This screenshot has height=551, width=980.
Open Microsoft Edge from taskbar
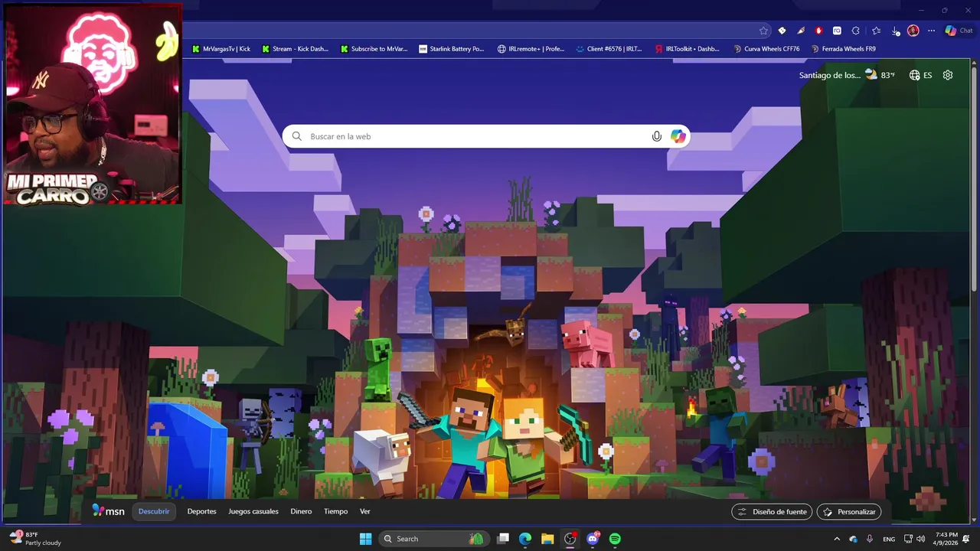coord(525,539)
